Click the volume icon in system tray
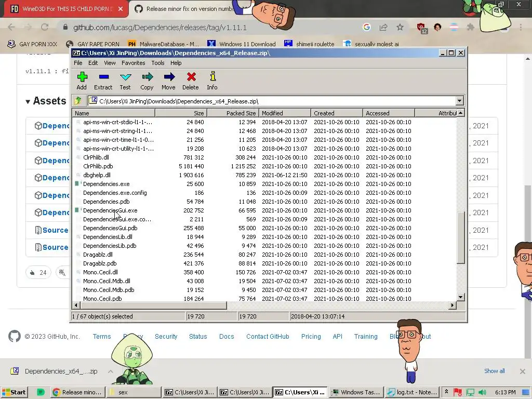The image size is (532, 399). (482, 392)
